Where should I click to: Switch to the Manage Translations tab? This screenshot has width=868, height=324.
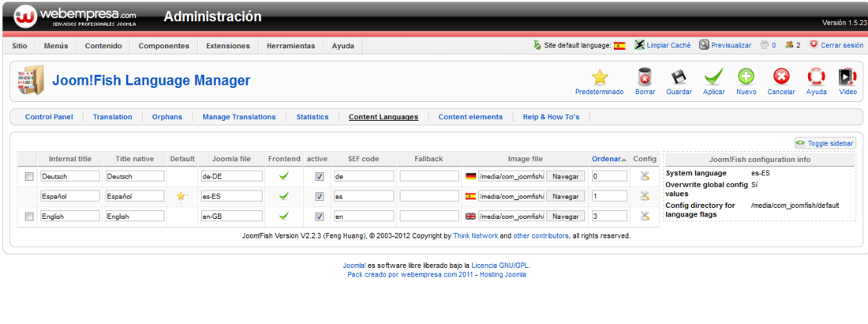239,117
